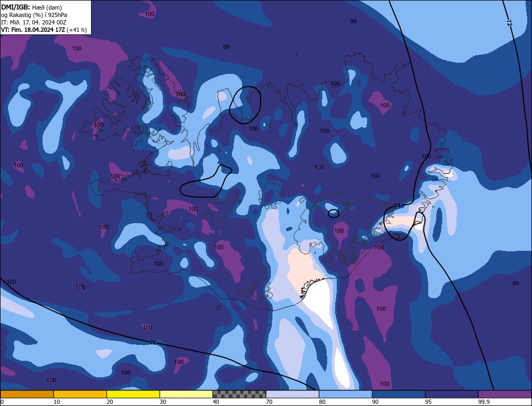Viewport: 532px width, 406px height.
Task: Click the light blue 80–90 legend swatch
Action: point(345,394)
